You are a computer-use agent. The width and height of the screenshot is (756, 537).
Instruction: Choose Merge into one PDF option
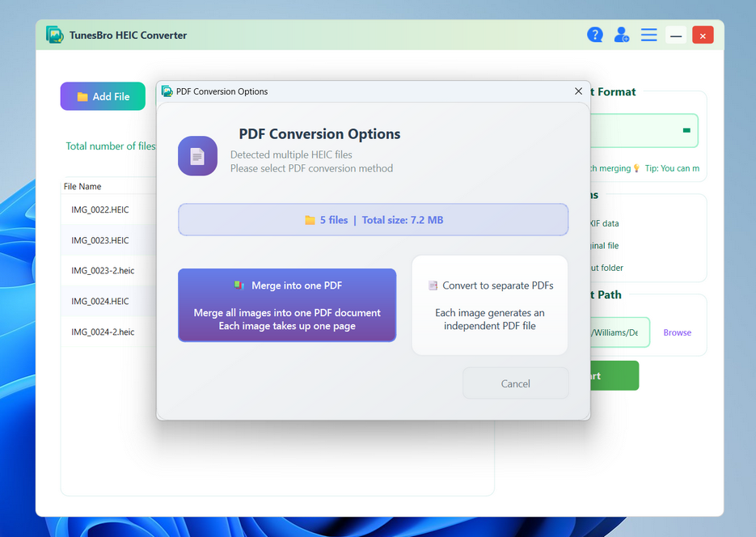tap(287, 305)
